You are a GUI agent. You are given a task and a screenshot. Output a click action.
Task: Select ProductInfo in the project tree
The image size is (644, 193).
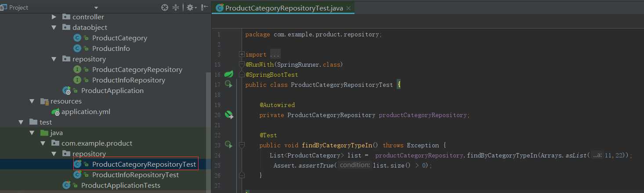coord(111,49)
